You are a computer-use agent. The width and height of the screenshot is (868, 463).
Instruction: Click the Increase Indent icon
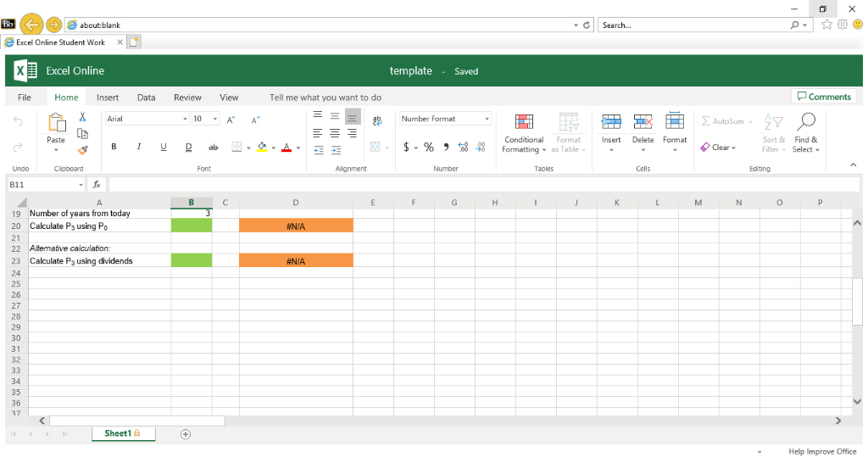(336, 150)
